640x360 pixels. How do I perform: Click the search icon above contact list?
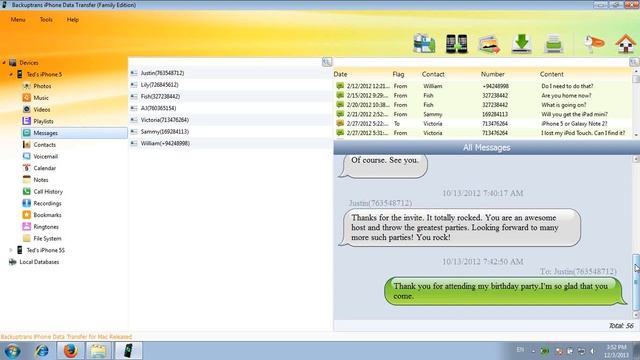(327, 62)
